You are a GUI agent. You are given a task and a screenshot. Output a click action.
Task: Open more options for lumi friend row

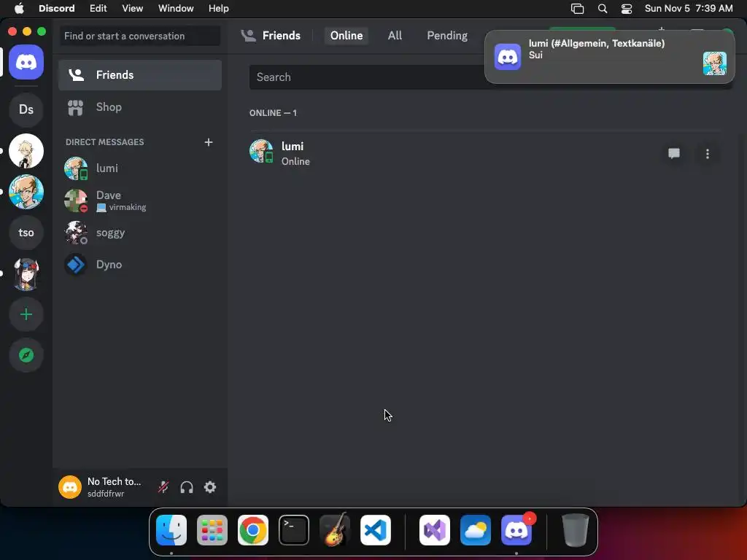tap(708, 153)
